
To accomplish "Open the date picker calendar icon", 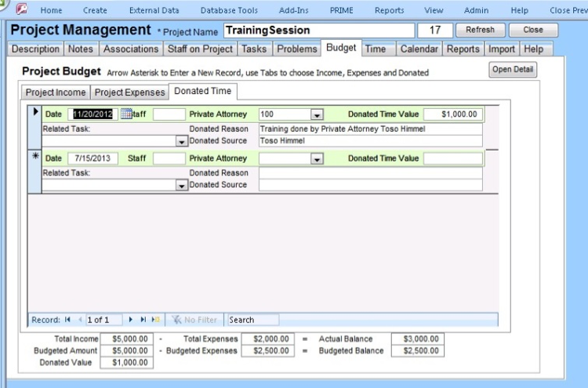I will 126,114.
